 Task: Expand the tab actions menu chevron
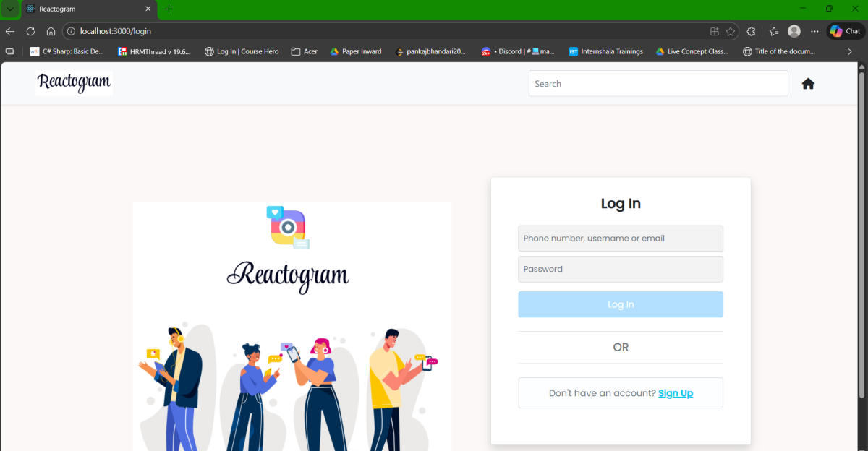coord(10,9)
